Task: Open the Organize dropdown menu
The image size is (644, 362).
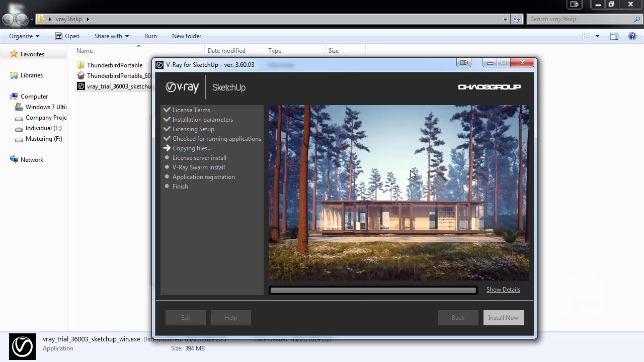Action: [24, 36]
